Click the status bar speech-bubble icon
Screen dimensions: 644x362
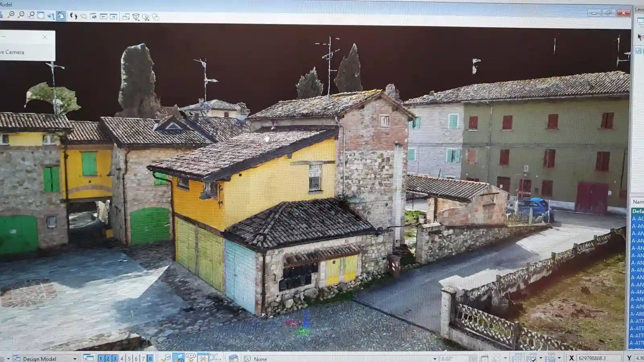(190, 357)
